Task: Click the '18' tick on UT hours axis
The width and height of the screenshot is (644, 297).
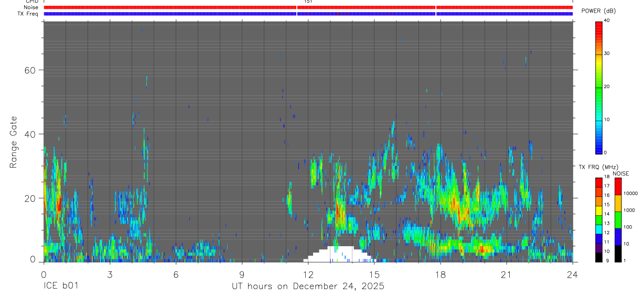Action: [x=441, y=274]
